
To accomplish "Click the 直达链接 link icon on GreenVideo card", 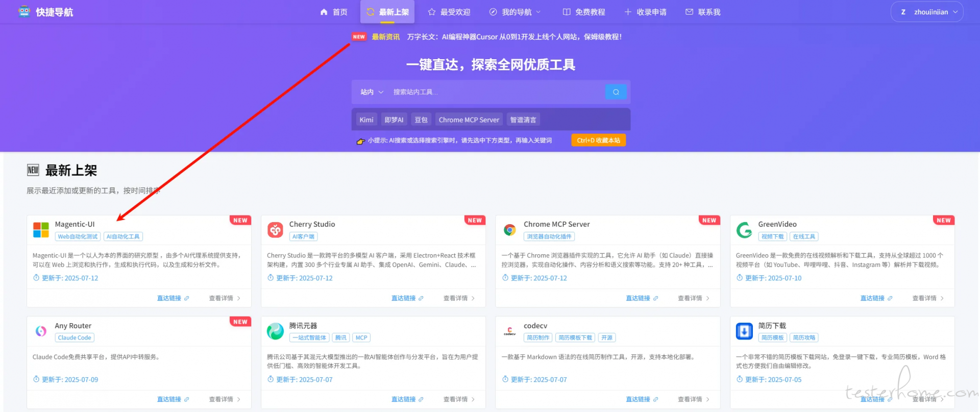I will [x=890, y=298].
